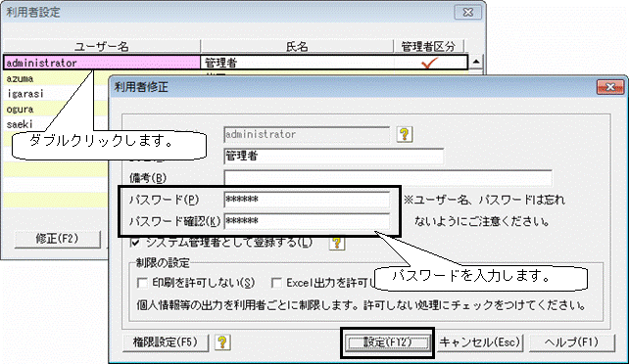The image size is (629, 364).
Task: Click red checkmark in 管理者区分 column
Action: [x=429, y=63]
